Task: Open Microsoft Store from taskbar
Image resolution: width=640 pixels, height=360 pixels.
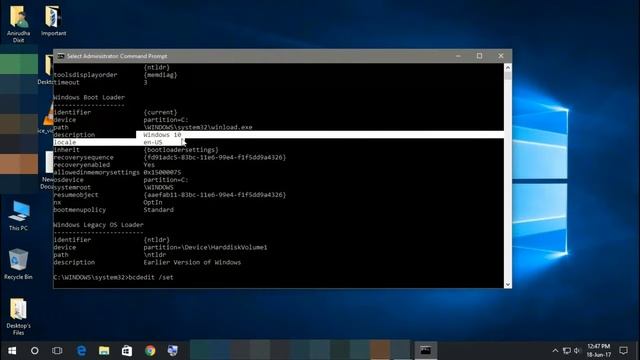Action: pyautogui.click(x=127, y=351)
